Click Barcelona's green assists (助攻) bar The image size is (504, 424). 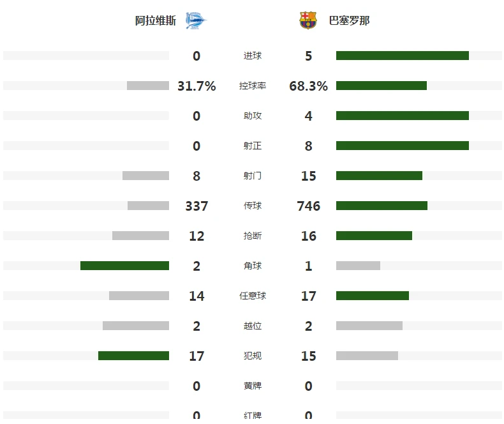coord(403,116)
